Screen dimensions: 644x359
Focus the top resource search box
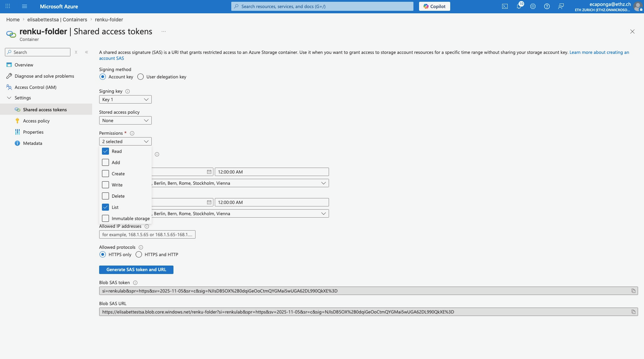tap(322, 6)
